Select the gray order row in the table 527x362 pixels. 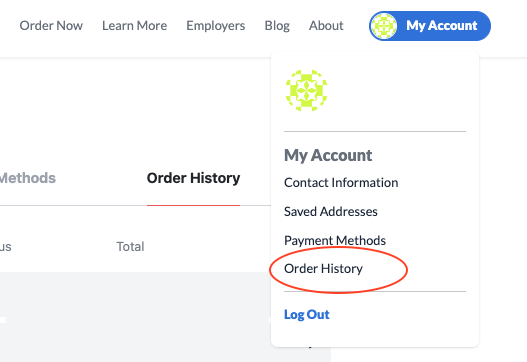tap(135, 317)
